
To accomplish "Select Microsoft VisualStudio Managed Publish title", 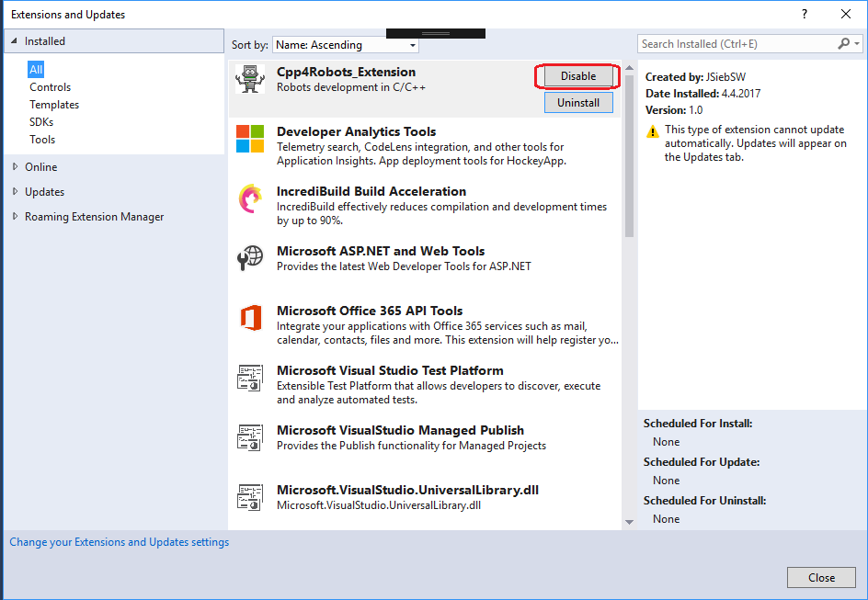I will [400, 430].
